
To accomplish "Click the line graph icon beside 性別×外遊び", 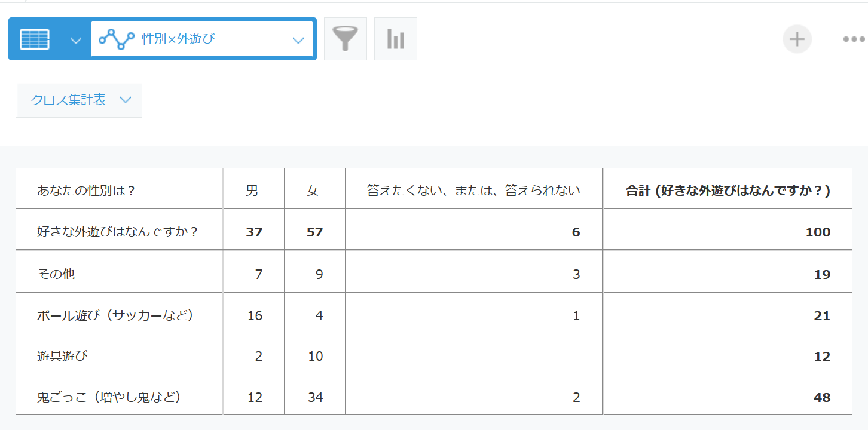I will (x=117, y=39).
